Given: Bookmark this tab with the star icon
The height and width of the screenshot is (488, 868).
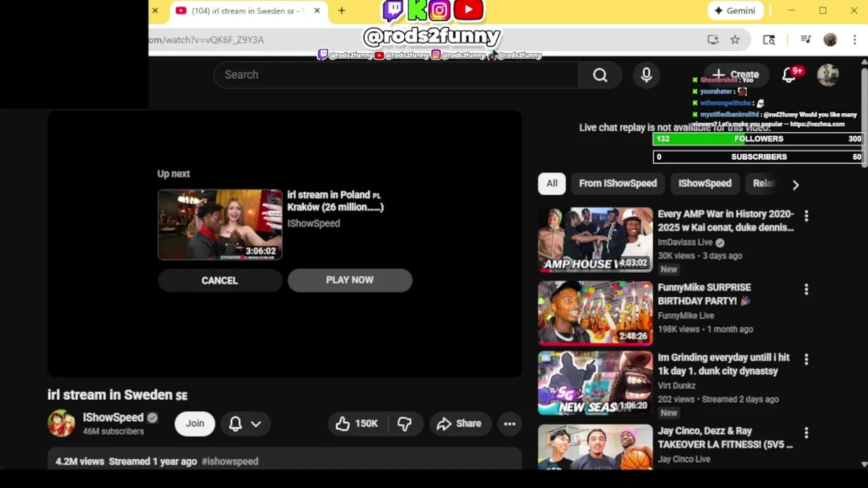Looking at the screenshot, I should coord(734,40).
